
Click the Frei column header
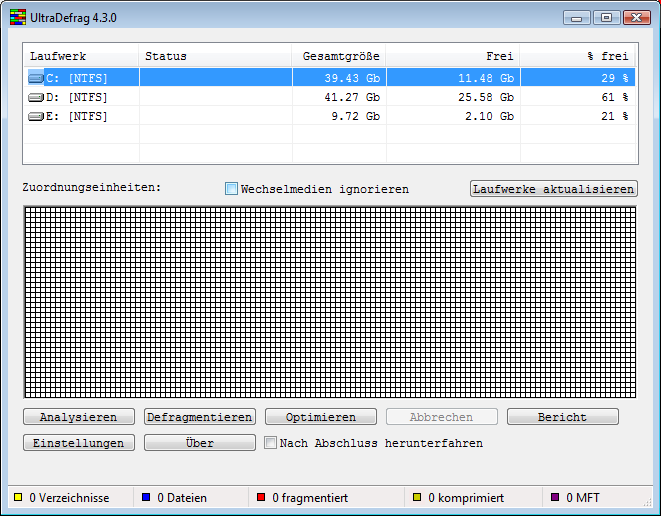[453, 56]
